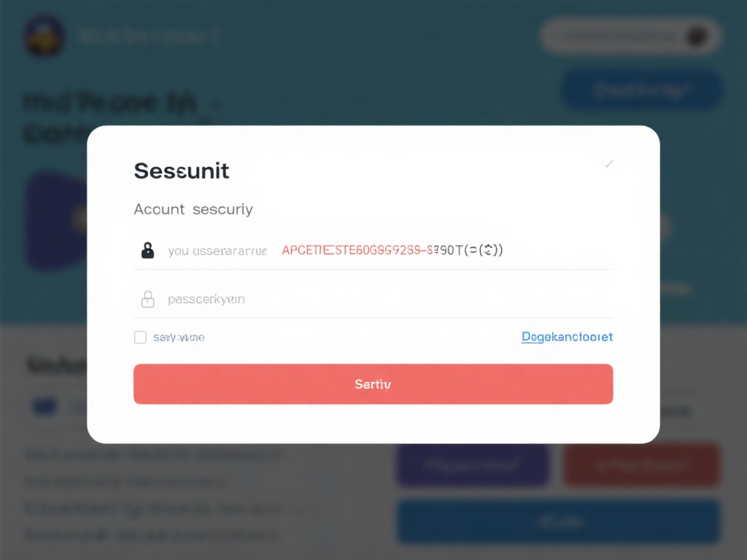
Task: Open the "Degekanctooret" link
Action: click(567, 337)
